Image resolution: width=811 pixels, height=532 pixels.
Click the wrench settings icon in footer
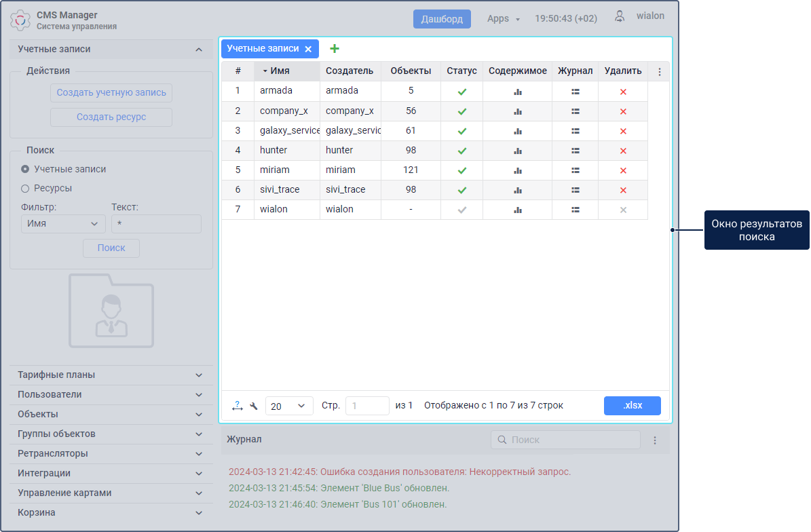[x=254, y=406]
